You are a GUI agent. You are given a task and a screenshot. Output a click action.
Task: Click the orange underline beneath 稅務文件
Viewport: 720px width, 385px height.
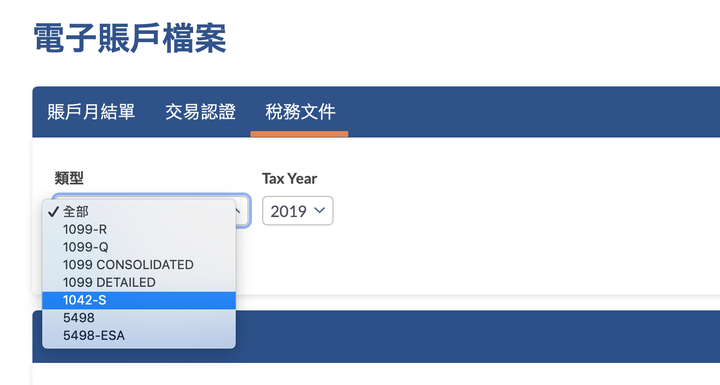point(299,134)
